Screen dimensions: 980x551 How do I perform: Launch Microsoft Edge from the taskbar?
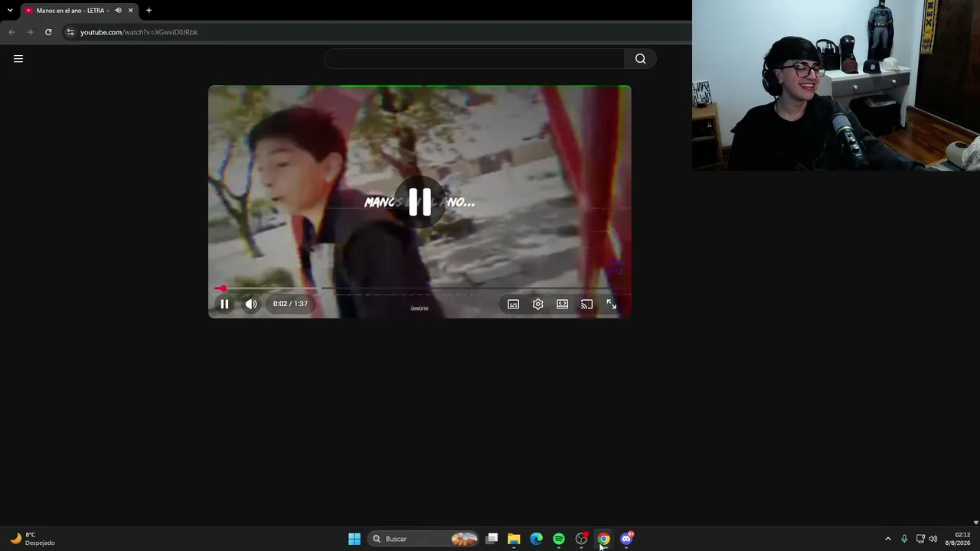[536, 539]
